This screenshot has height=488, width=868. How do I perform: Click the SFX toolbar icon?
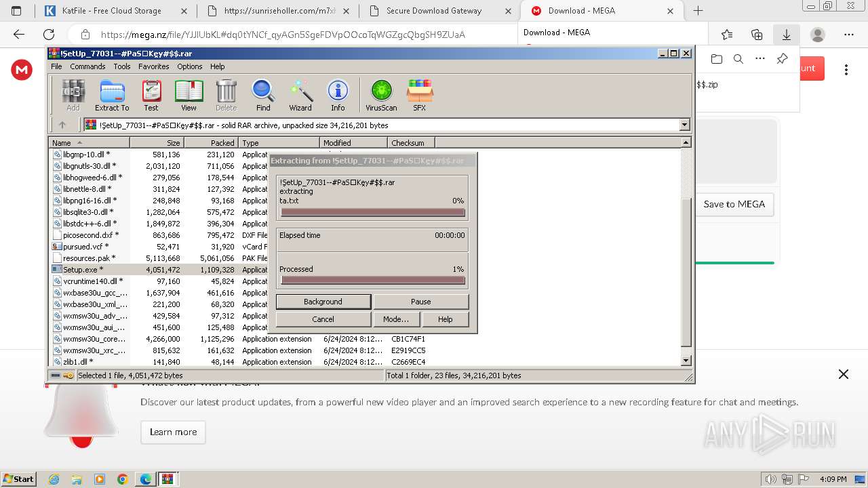pyautogui.click(x=420, y=95)
